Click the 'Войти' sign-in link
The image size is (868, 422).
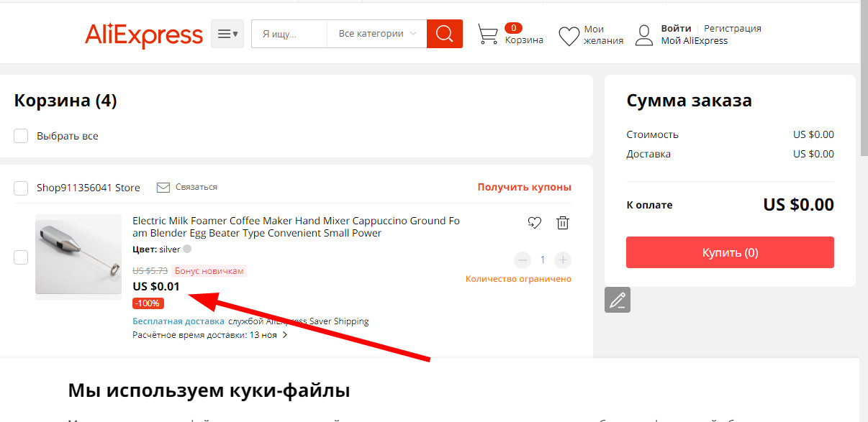click(x=676, y=29)
